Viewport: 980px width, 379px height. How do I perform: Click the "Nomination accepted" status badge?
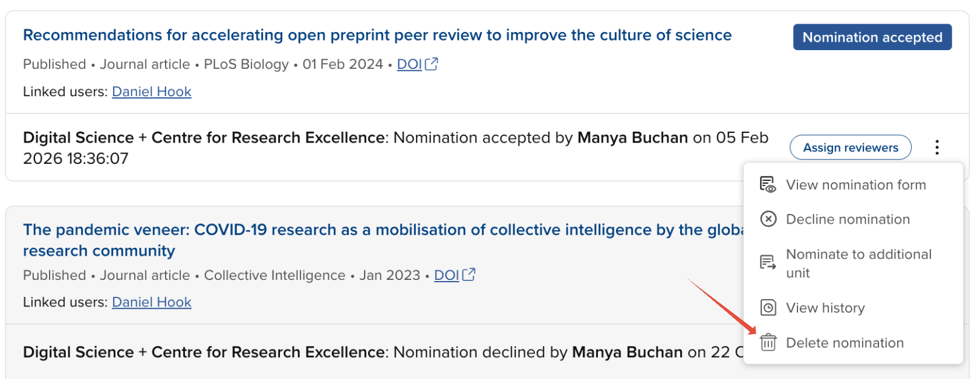point(872,37)
